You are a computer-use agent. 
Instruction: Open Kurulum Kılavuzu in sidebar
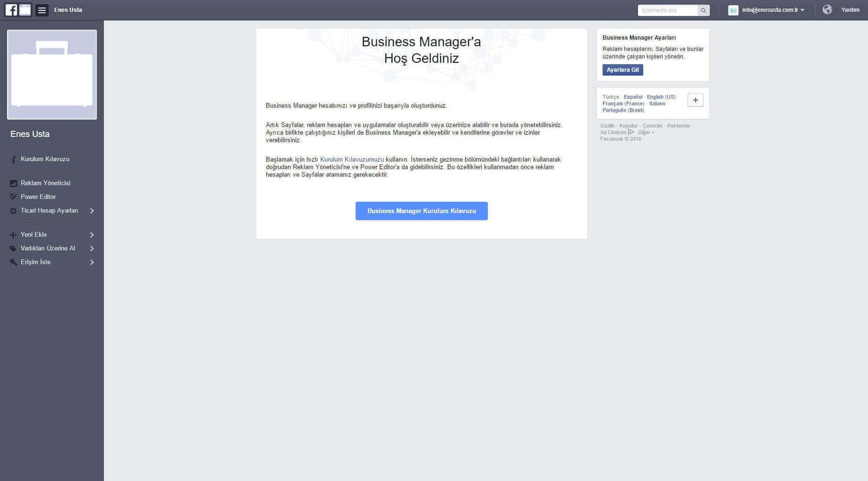tap(45, 159)
